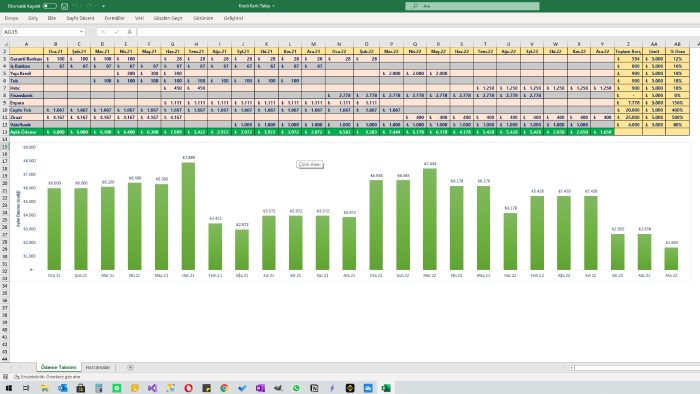
Task: Switch to the Harcamalar sheet tab
Action: 98,367
